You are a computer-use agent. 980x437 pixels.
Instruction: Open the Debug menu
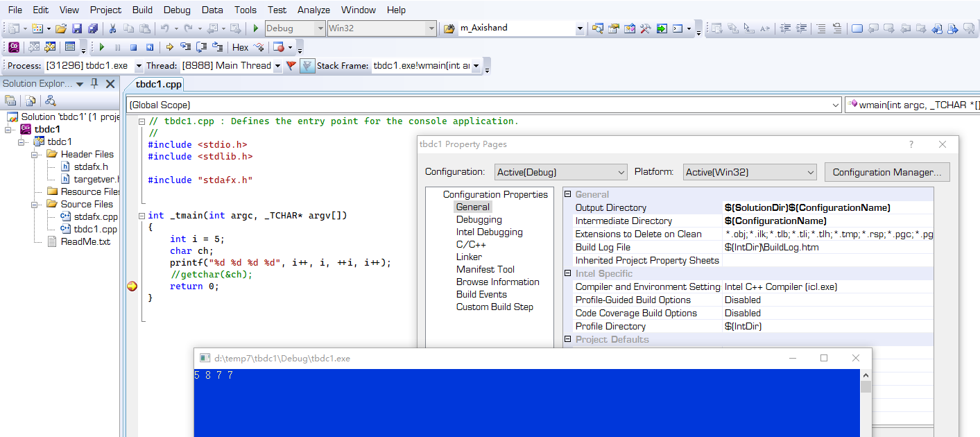tap(177, 10)
